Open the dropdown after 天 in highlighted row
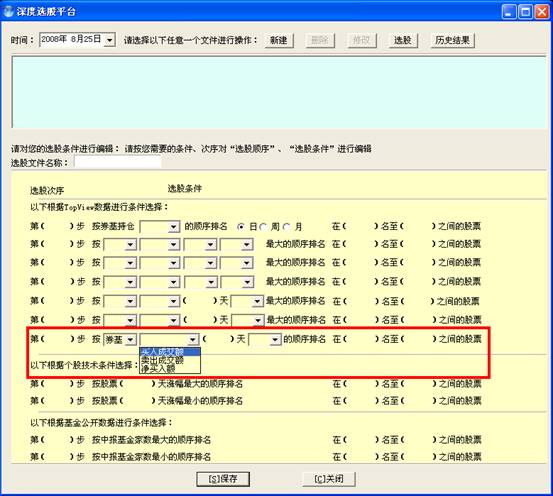Viewport: 553px width, 496px height. coord(265,340)
